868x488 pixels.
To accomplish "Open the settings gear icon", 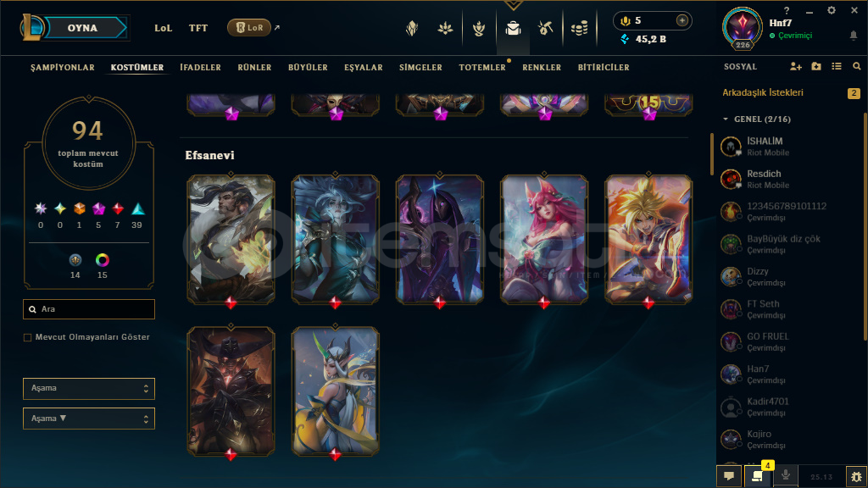I will 832,10.
